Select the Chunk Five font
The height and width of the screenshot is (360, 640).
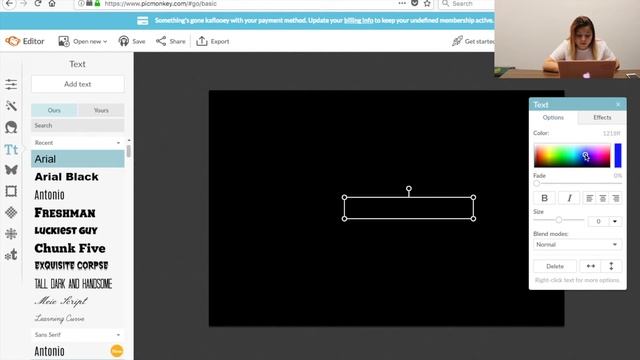pyautogui.click(x=78, y=248)
